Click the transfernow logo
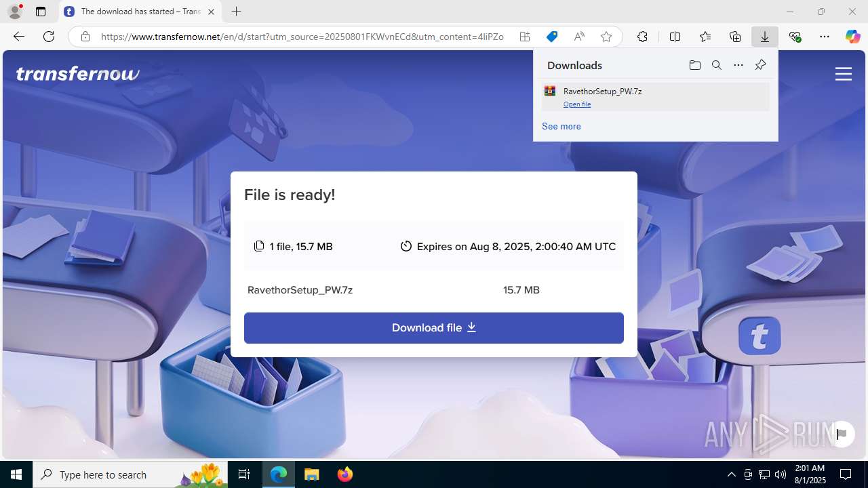Image resolution: width=868 pixels, height=488 pixels. point(78,73)
